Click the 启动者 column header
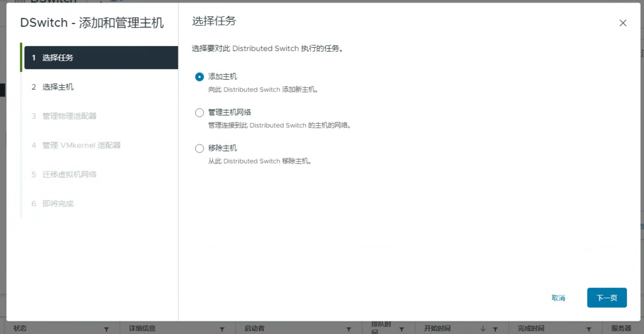 click(x=254, y=328)
